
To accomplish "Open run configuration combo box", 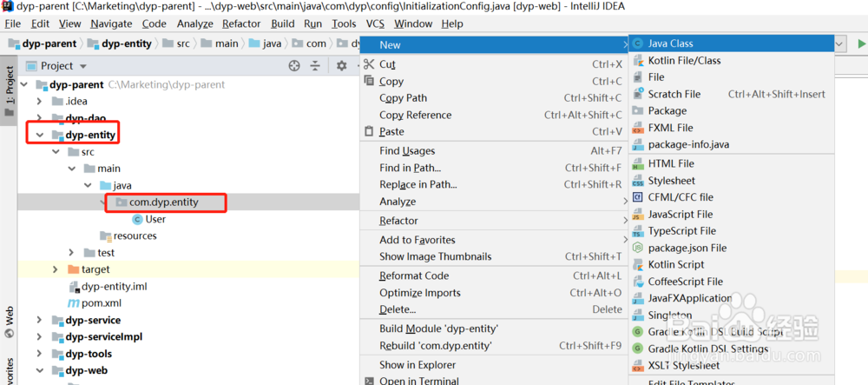I will tap(840, 43).
